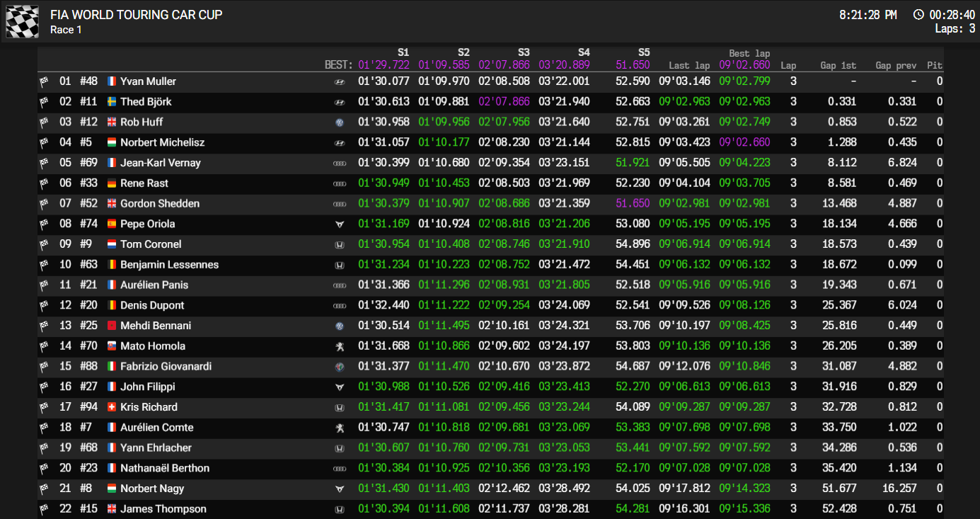This screenshot has height=519, width=980.
Task: Click Jean-Karl Vernay's last lap time
Action: 684,163
